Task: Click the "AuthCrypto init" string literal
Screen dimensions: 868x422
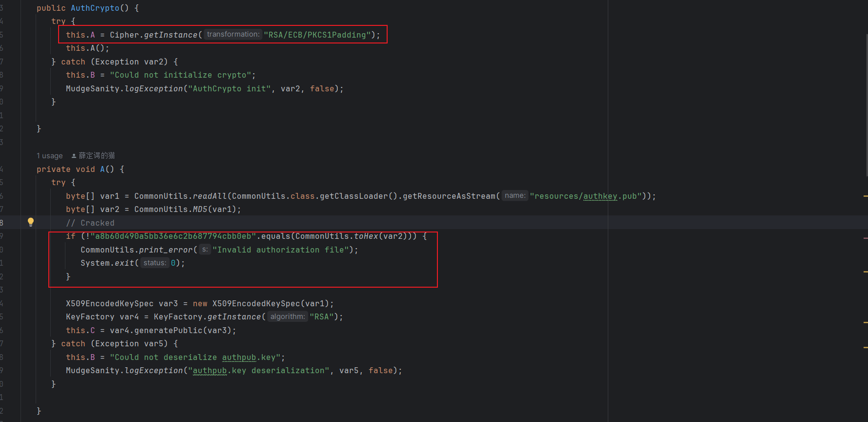Action: click(229, 89)
